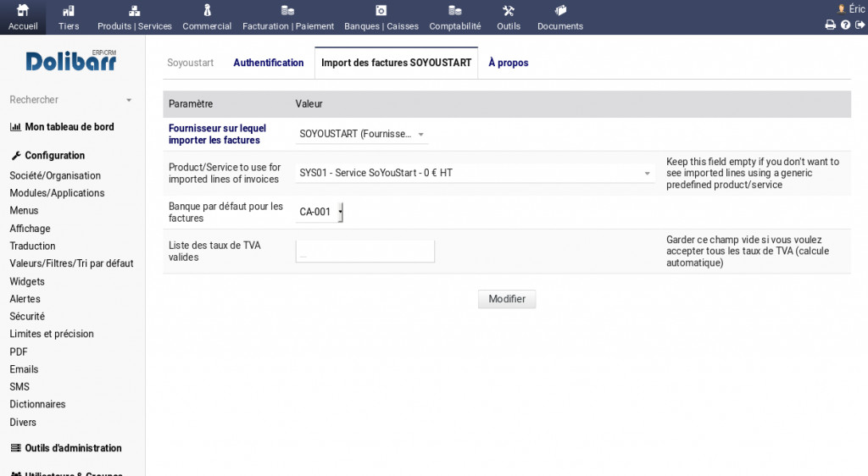Click the Dolibarr logo
The height and width of the screenshot is (476, 868).
point(71,60)
